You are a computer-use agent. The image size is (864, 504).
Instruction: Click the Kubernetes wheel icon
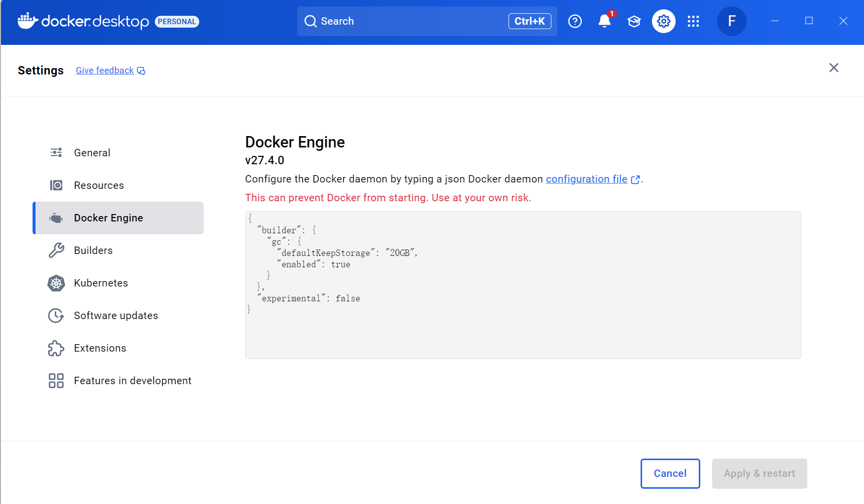click(56, 283)
